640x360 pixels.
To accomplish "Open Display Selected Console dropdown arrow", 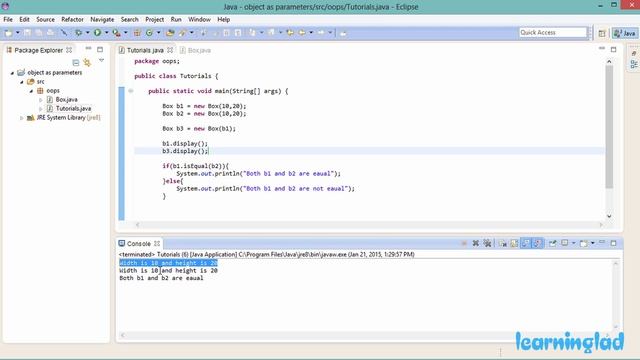I will pyautogui.click(x=573, y=243).
